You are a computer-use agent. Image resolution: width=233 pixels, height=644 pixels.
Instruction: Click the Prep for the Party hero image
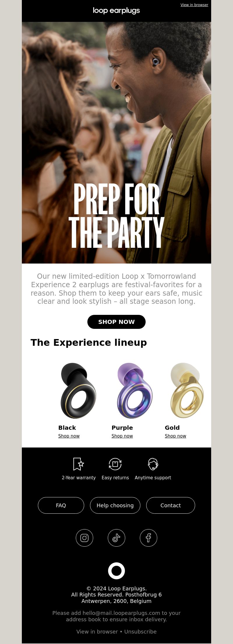pos(116,143)
